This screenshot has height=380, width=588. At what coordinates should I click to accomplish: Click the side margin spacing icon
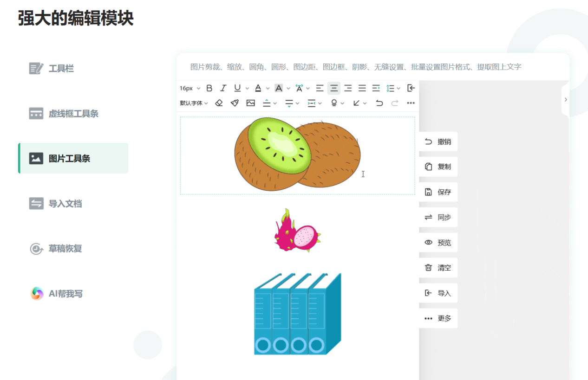(312, 103)
